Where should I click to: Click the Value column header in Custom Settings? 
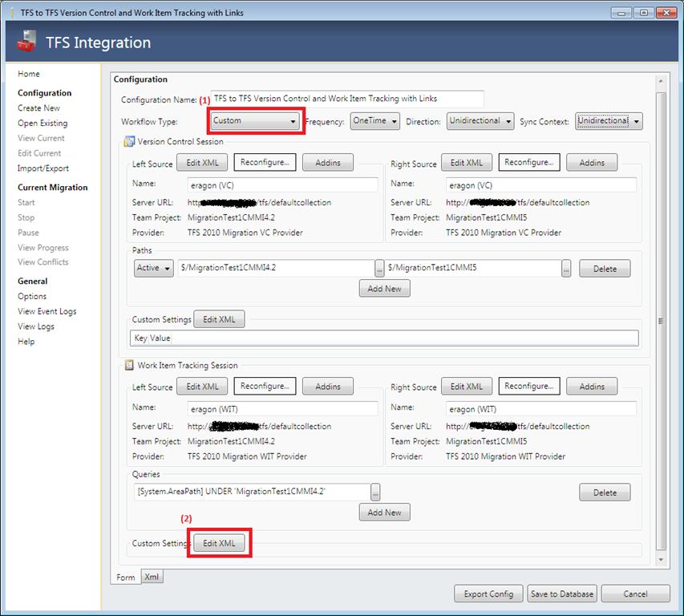(x=160, y=338)
